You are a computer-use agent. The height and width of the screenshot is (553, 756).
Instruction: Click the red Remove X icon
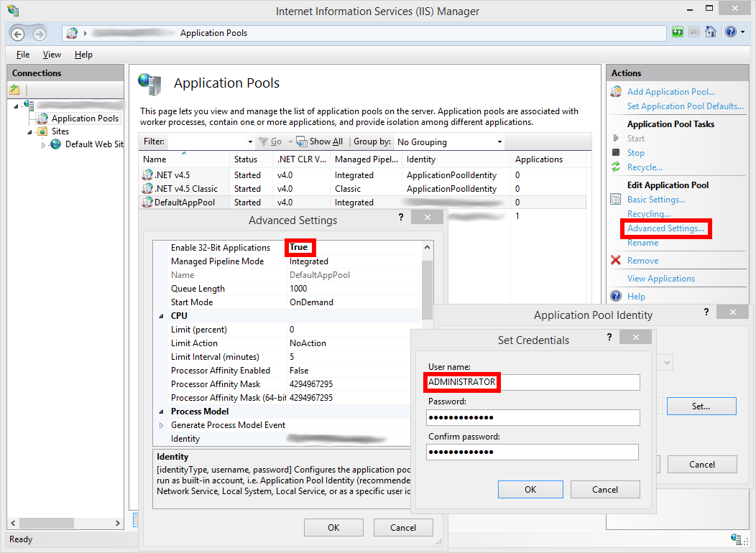click(616, 261)
